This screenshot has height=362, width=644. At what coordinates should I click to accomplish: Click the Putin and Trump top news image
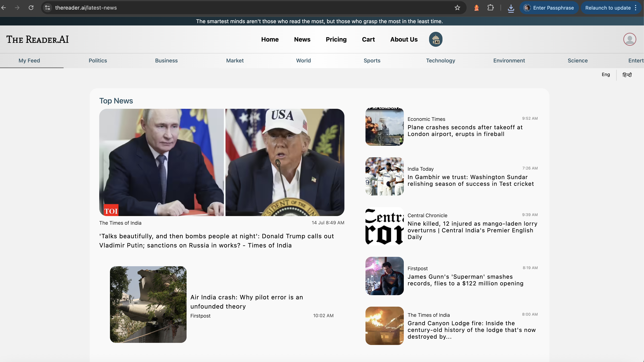click(x=221, y=162)
